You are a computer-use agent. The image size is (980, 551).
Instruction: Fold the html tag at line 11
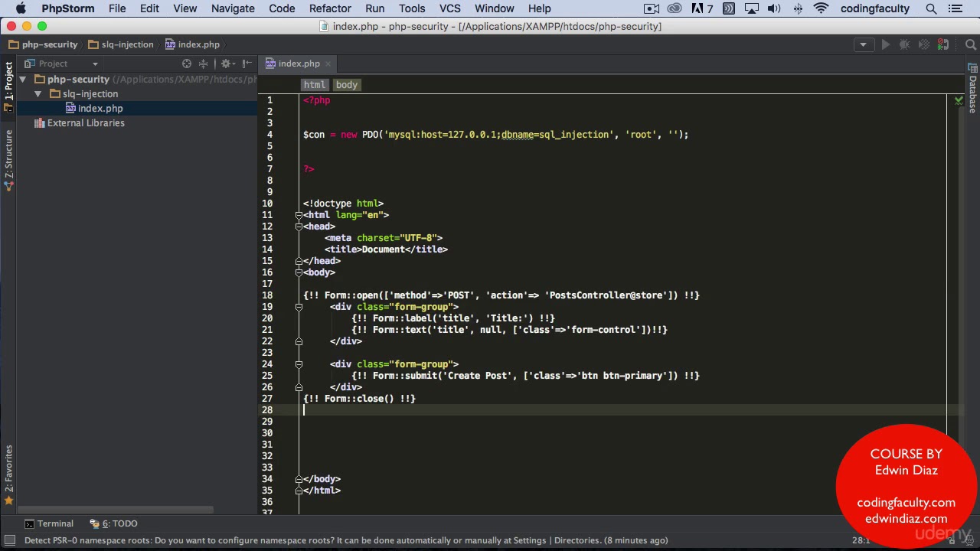[299, 215]
